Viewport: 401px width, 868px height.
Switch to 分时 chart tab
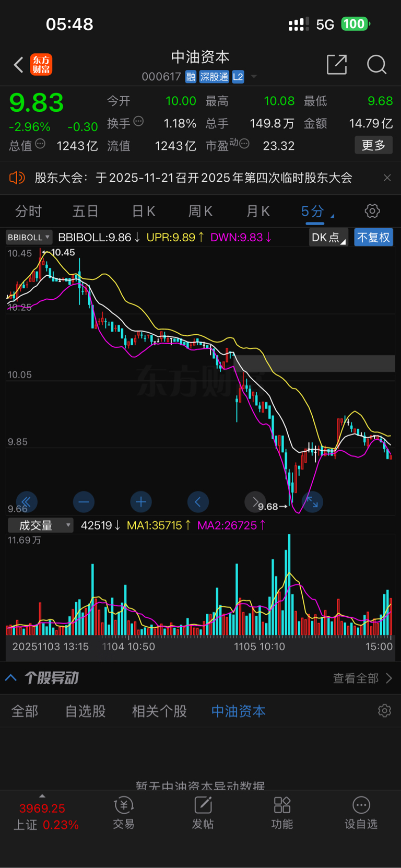click(x=28, y=211)
